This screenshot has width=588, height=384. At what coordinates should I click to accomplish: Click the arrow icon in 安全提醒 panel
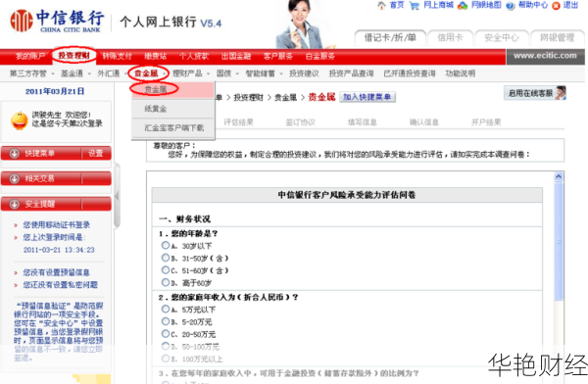coord(15,204)
